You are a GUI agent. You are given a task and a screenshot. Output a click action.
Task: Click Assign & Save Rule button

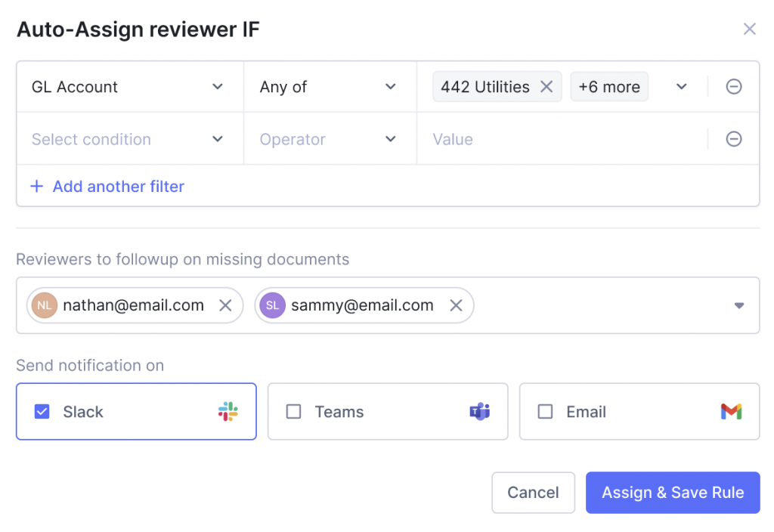tap(672, 493)
